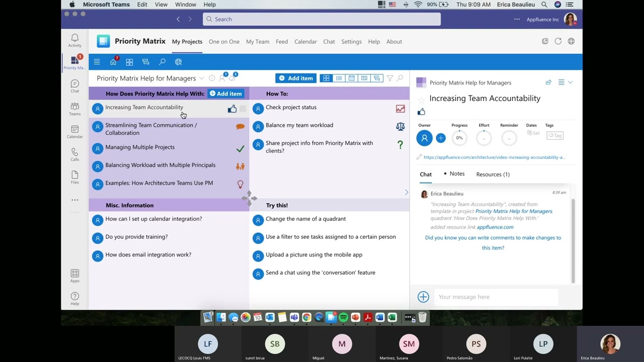Switch to matrix quadrant view
The width and height of the screenshot is (644, 362).
327,78
